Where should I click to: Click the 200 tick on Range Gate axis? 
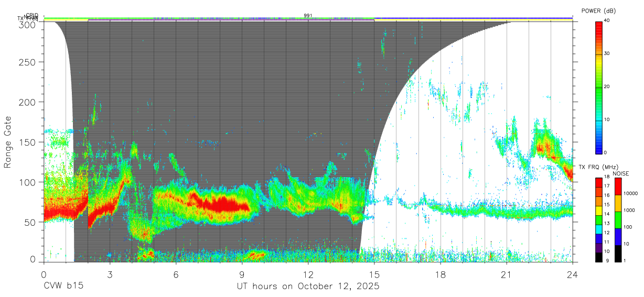(28, 102)
